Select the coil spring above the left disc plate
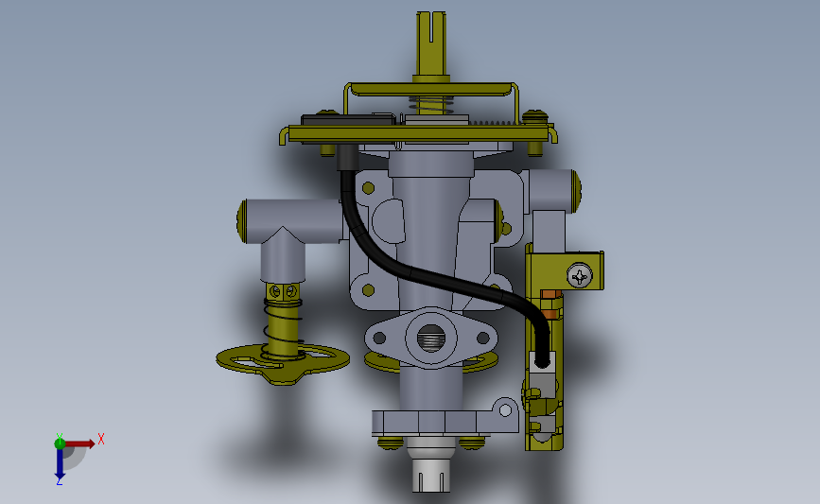This screenshot has width=820, height=504. (283, 329)
